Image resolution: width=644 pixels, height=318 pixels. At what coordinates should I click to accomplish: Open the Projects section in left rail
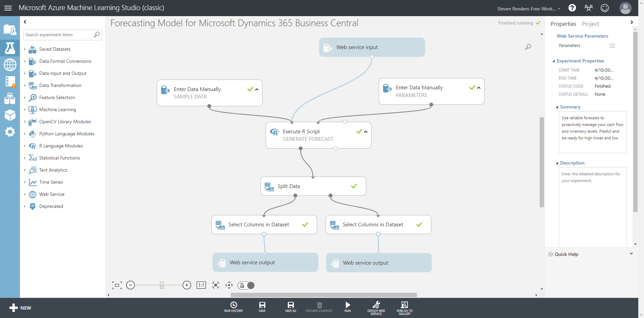pos(10,30)
